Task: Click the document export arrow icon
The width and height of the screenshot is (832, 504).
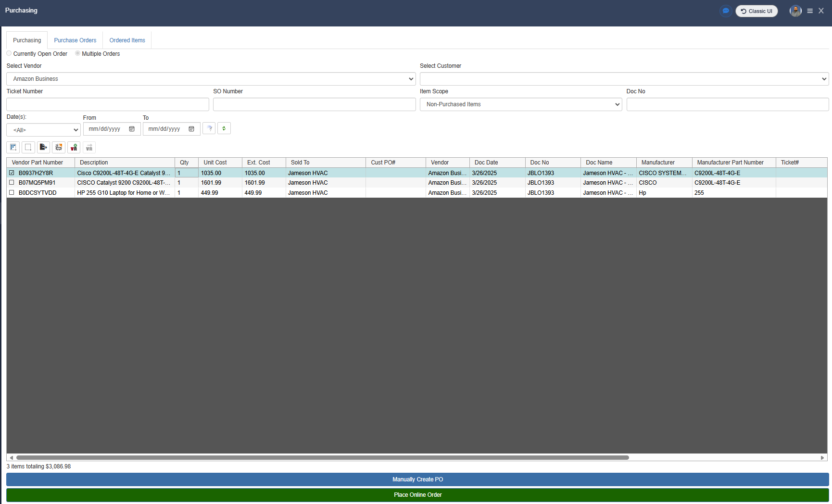Action: (x=43, y=148)
